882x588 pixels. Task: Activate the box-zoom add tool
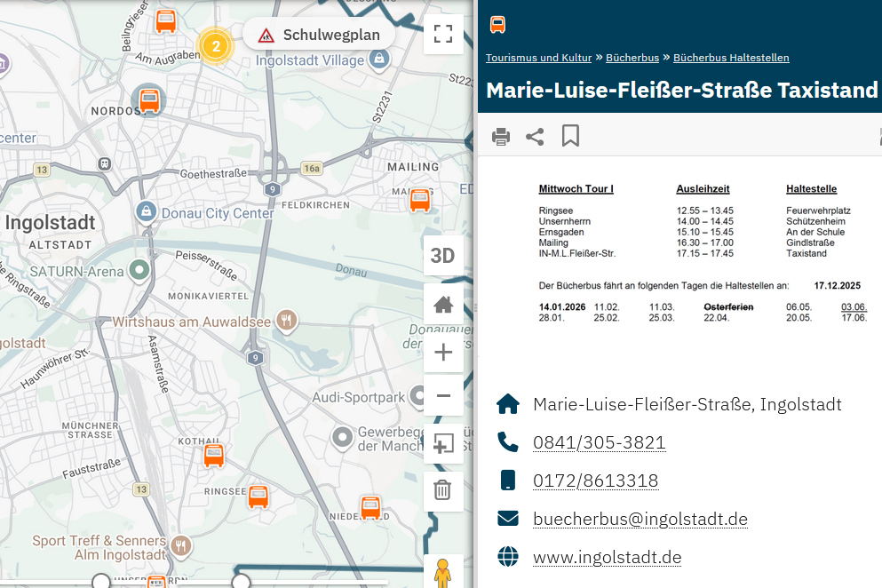[442, 444]
